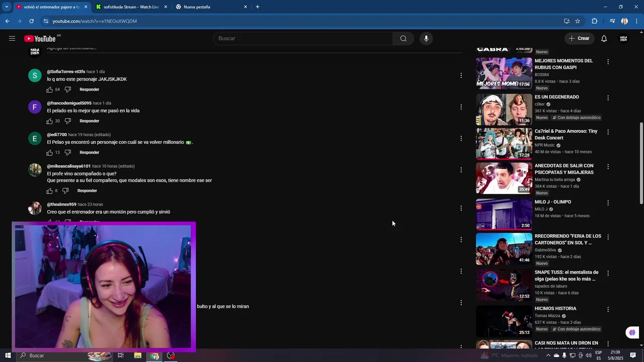Like the comment by @edi7700
Screen dimensions: 644x362
(x=50, y=152)
